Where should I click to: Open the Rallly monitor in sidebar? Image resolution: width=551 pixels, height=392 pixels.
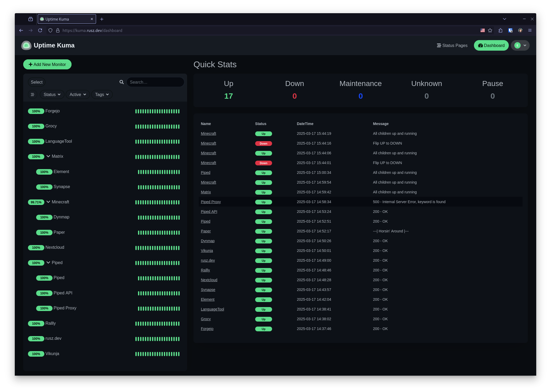click(105, 323)
